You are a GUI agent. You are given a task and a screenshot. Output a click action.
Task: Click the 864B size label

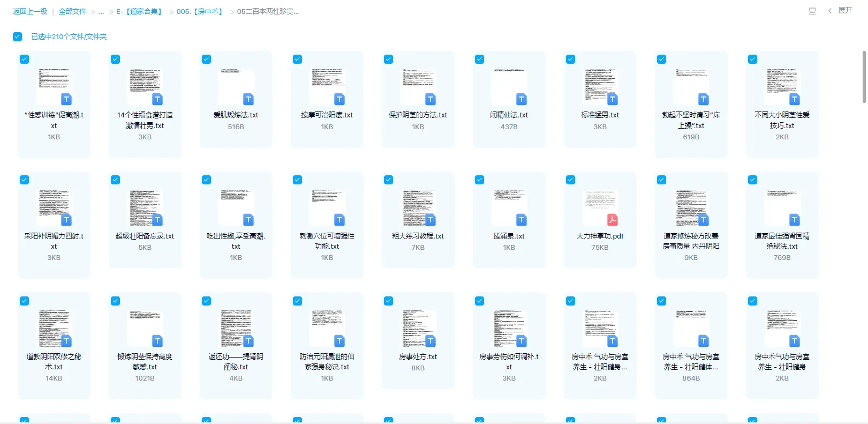tap(691, 378)
